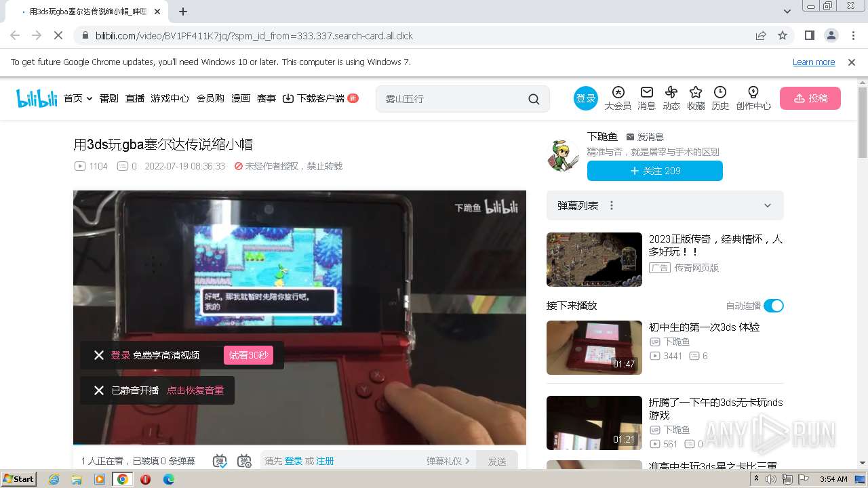Click 试看30秒 trial button
This screenshot has width=868, height=488.
click(248, 355)
